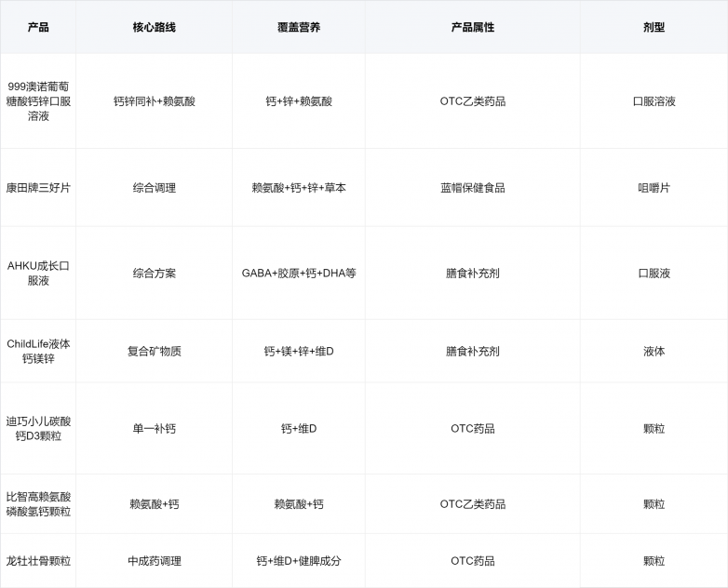The image size is (728, 588).
Task: Click 赖氨酸+钙 in the 覆盖营养 column
Action: coord(299,504)
